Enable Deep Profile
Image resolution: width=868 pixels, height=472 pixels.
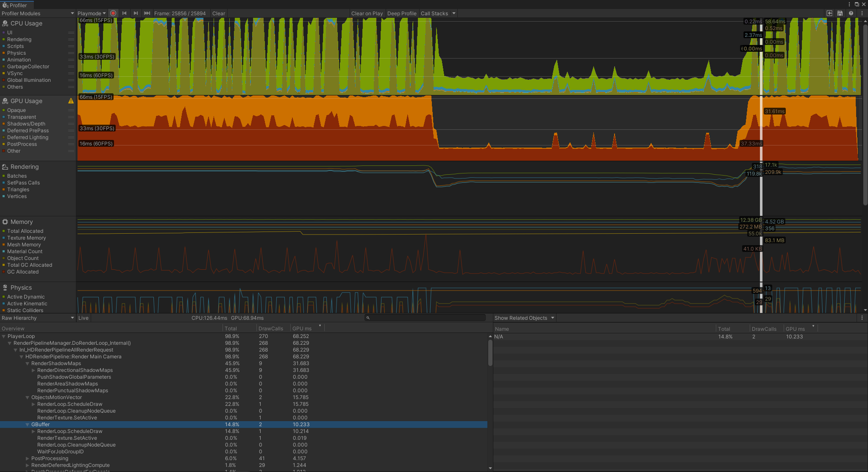pyautogui.click(x=402, y=13)
